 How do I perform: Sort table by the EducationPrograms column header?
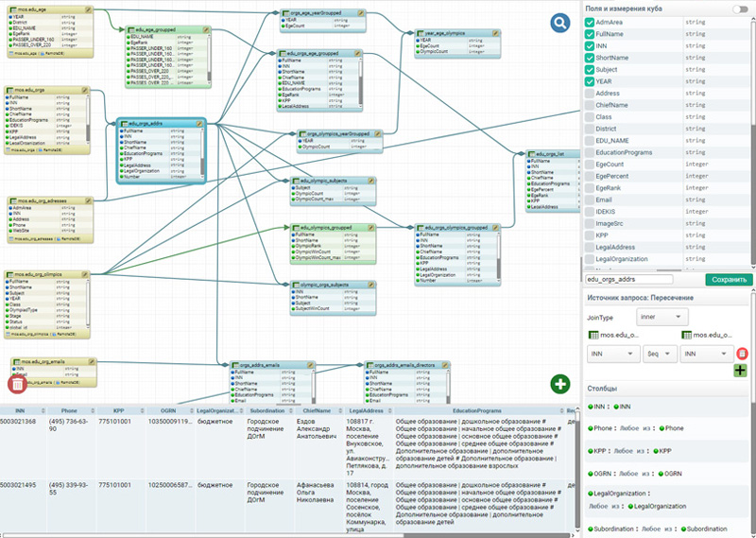pyautogui.click(x=480, y=410)
